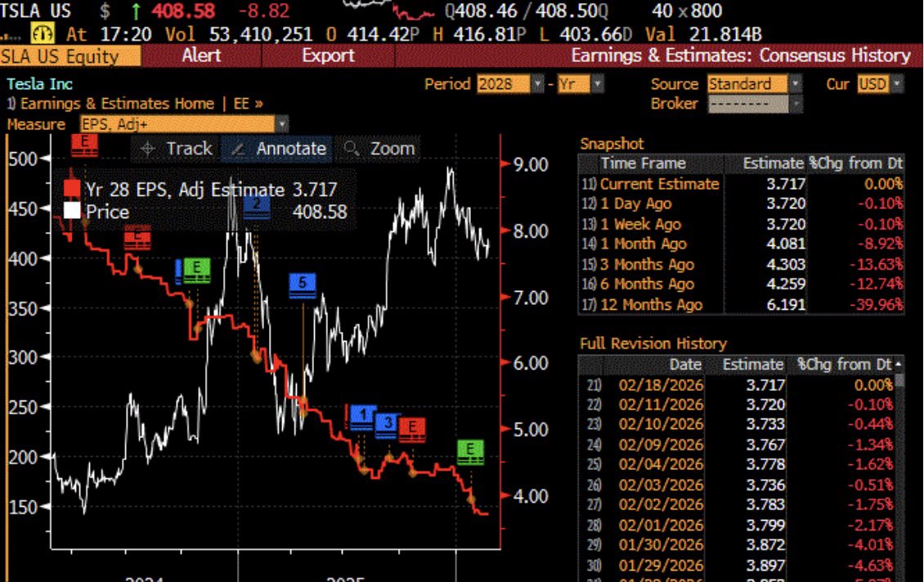924x582 pixels.
Task: Click the 02/01/2026 revision row
Action: coord(738,525)
